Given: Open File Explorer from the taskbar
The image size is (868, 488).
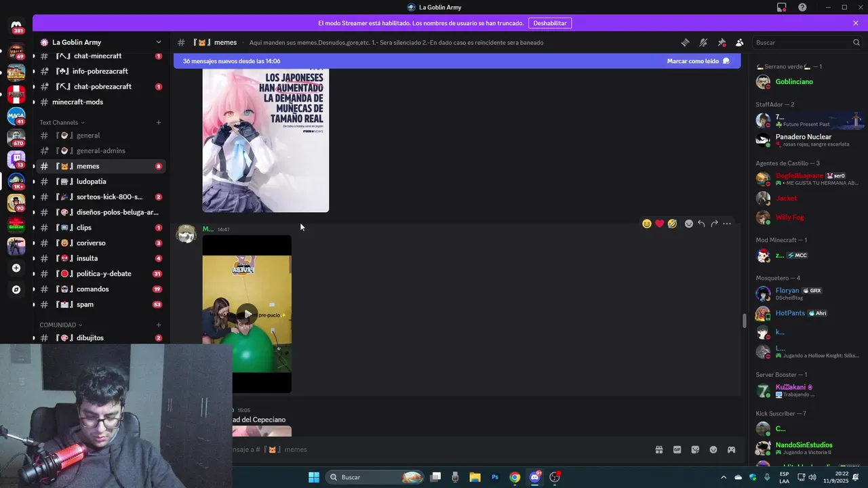Looking at the screenshot, I should click(x=475, y=477).
